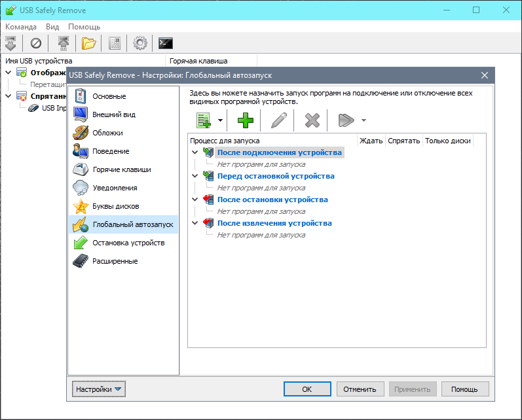Viewport: 522px width, 420px height.
Task: Click the red X delete program icon
Action: coord(312,120)
